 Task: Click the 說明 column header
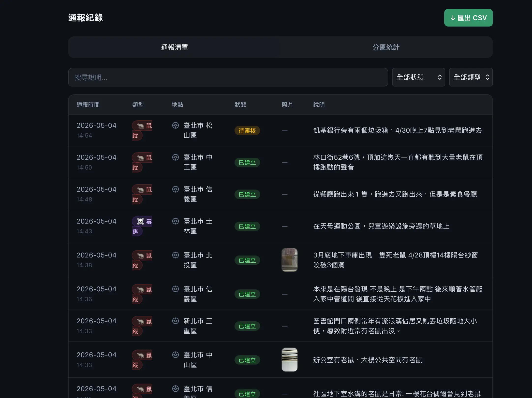coord(319,105)
